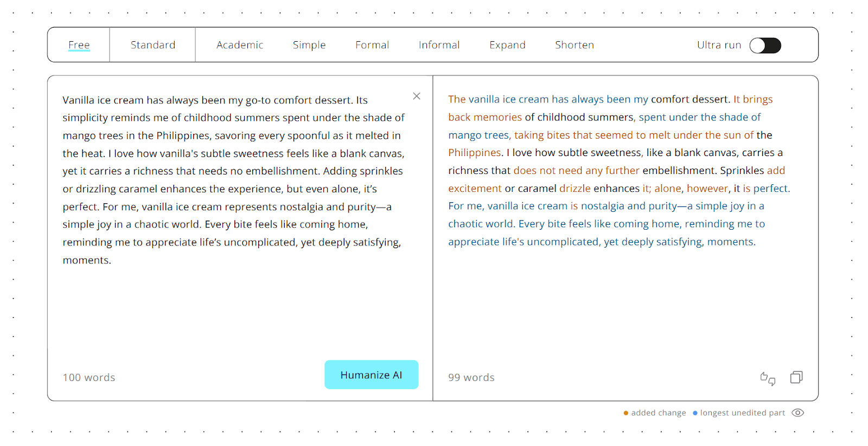
Task: Copy the humanized output text
Action: [x=796, y=377]
